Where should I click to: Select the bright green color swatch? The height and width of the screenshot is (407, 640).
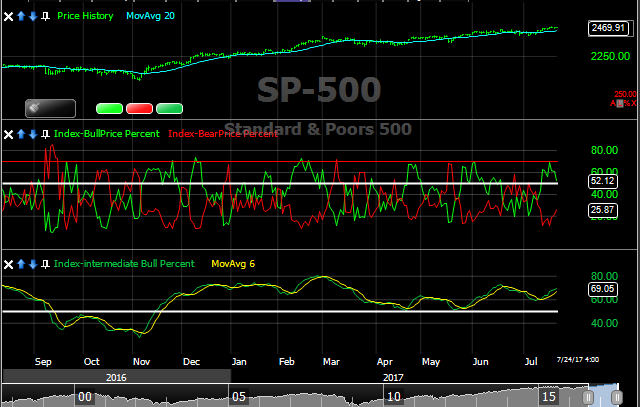click(109, 109)
